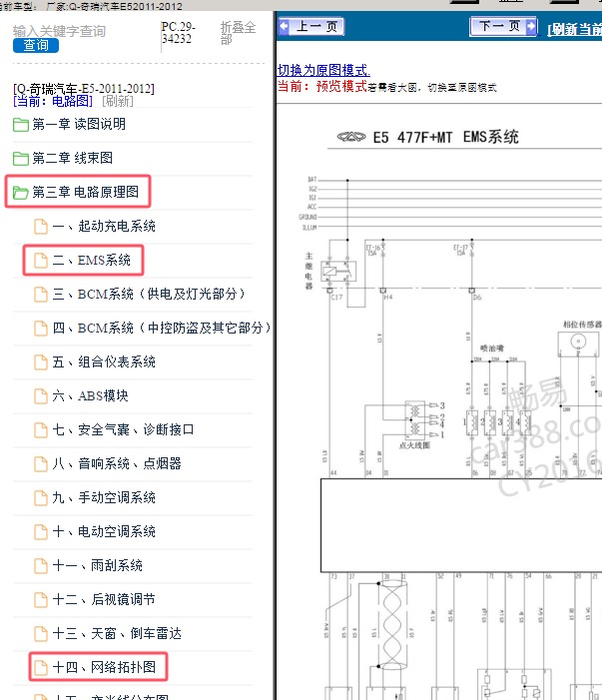602x700 pixels.
Task: Open 七、安全气囊、诊断接口 page
Action: (x=123, y=429)
